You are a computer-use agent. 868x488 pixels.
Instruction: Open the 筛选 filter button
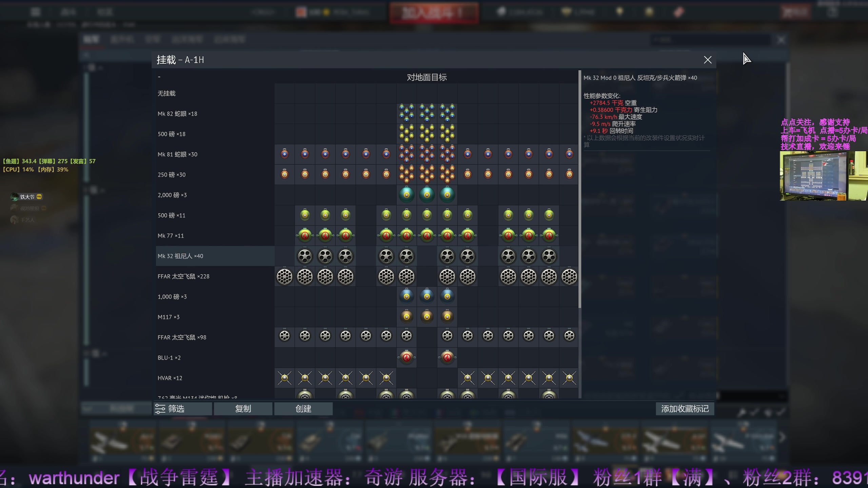click(x=183, y=409)
